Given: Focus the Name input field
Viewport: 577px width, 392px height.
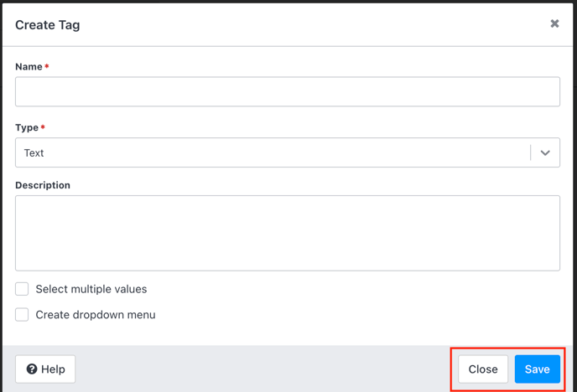Looking at the screenshot, I should tap(288, 91).
